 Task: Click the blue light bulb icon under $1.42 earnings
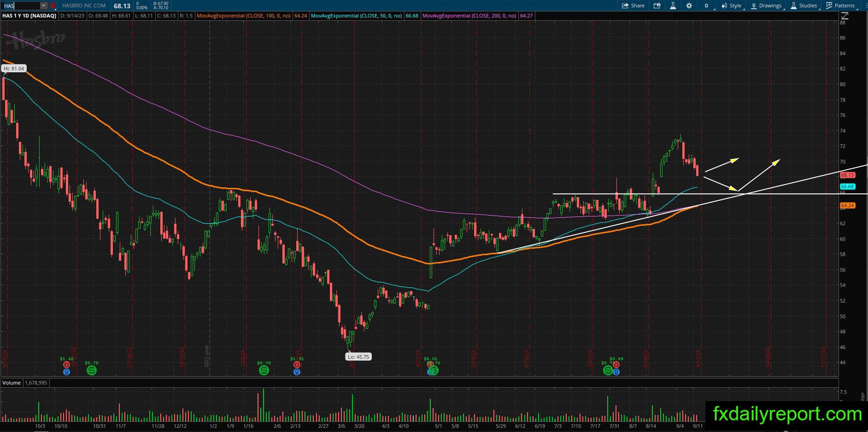point(66,371)
